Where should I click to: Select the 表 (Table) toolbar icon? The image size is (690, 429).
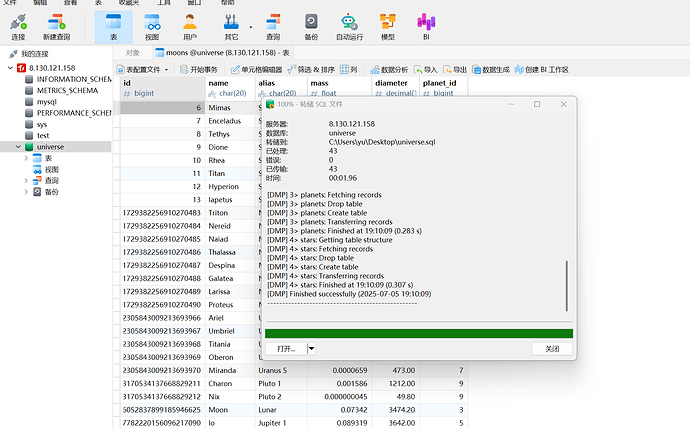114,27
